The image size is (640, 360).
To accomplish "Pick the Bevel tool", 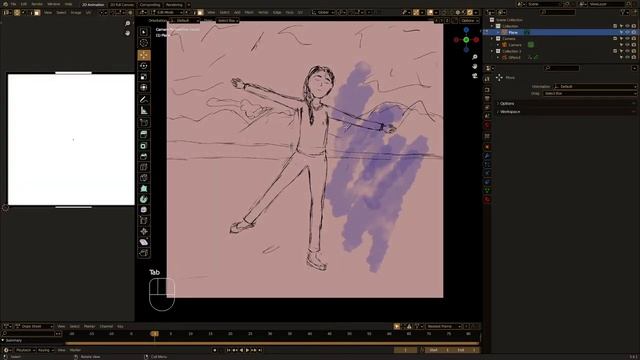I will tap(144, 156).
